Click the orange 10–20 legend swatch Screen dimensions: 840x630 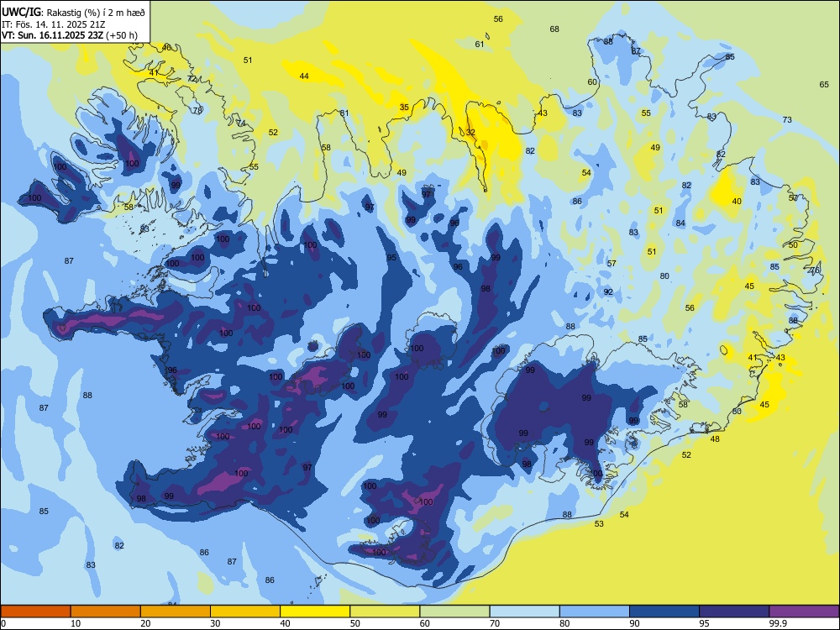[x=106, y=612]
